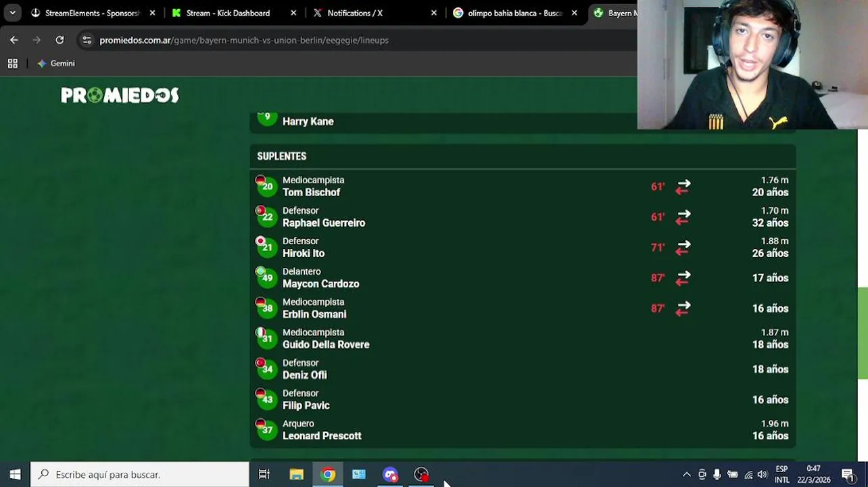This screenshot has width=868, height=487.
Task: Close the Notifications / X tab
Action: click(x=433, y=13)
